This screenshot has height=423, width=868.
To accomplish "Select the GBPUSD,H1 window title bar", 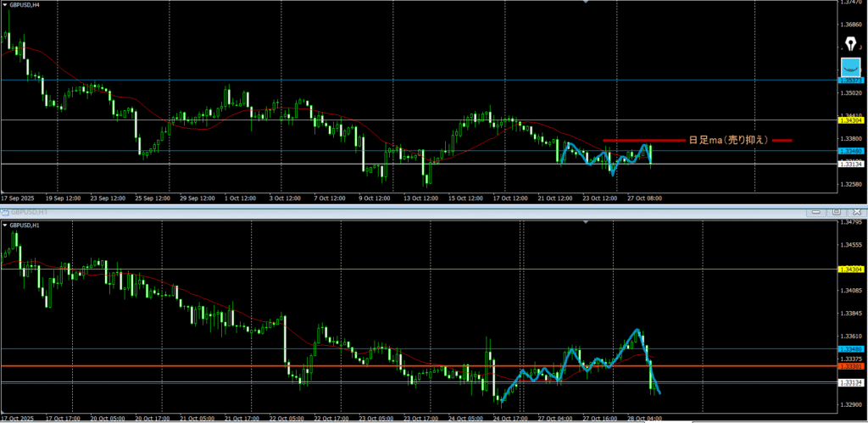I will [x=339, y=210].
